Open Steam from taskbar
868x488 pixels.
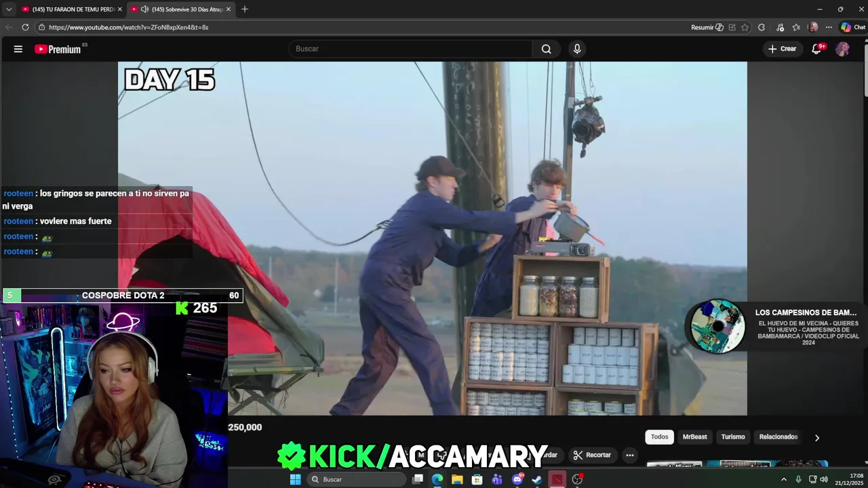[537, 479]
